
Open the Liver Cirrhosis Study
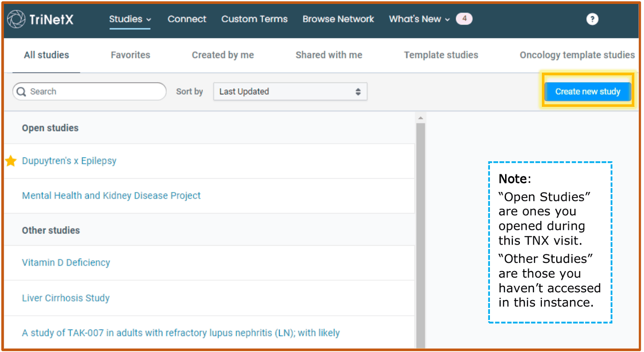(66, 298)
